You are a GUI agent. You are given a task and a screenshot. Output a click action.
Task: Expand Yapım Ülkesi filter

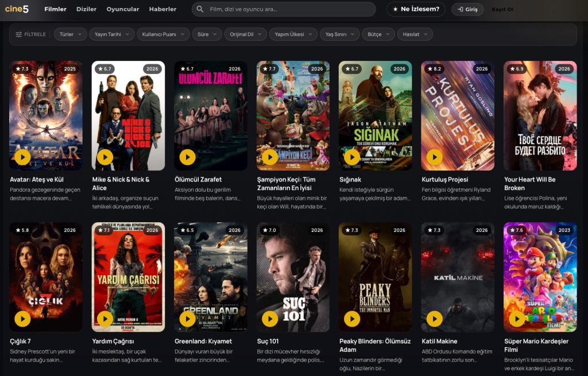[x=293, y=34]
